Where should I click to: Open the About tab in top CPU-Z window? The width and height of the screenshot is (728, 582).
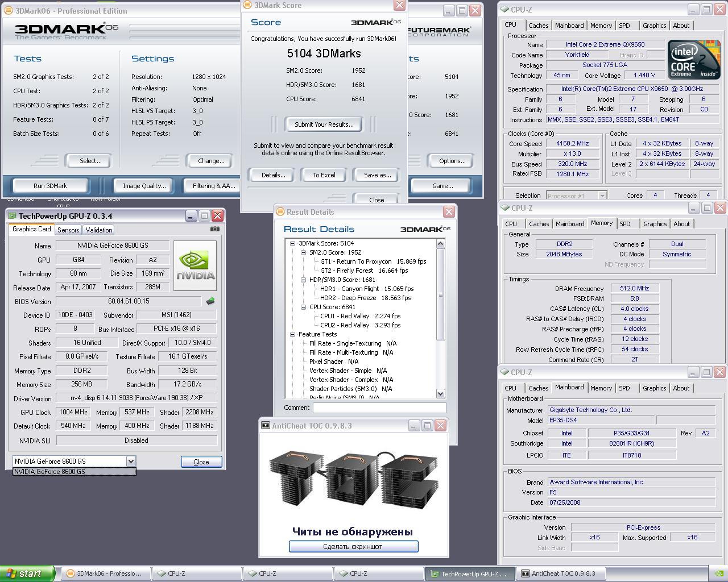pos(681,26)
